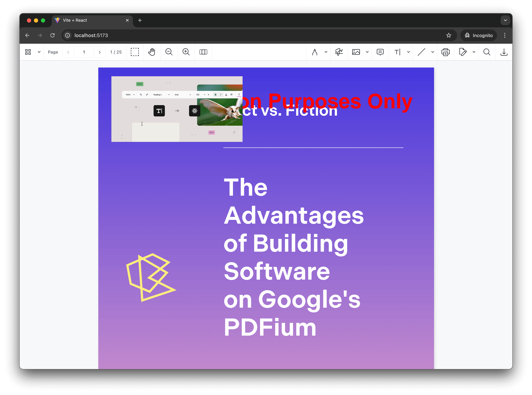Zoom in on the document
The width and height of the screenshot is (532, 395).
tap(186, 52)
